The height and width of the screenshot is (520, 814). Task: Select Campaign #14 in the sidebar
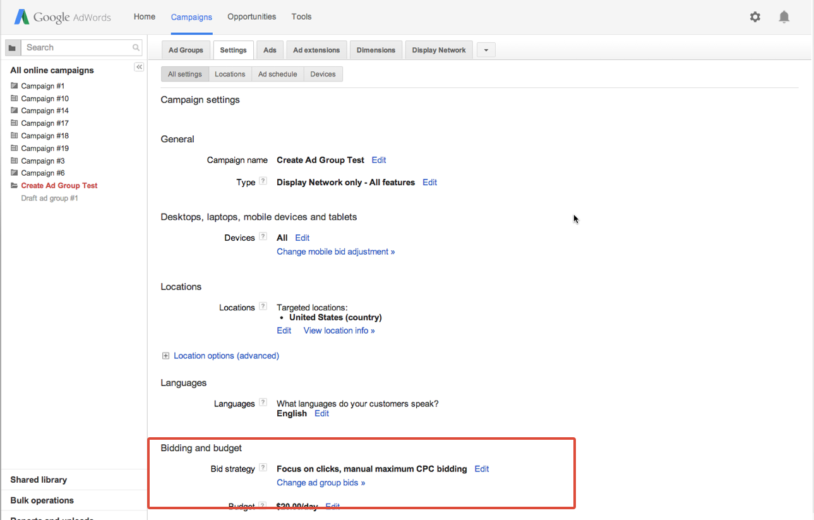point(45,111)
